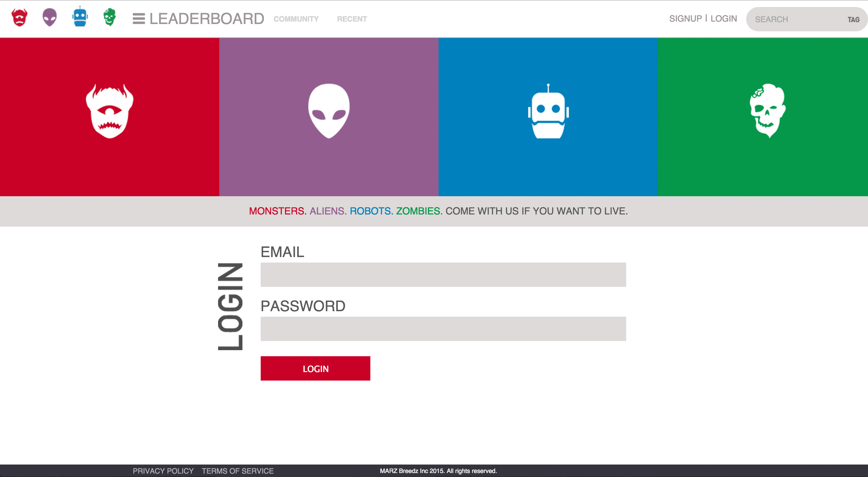Click into the Email field

(443, 275)
